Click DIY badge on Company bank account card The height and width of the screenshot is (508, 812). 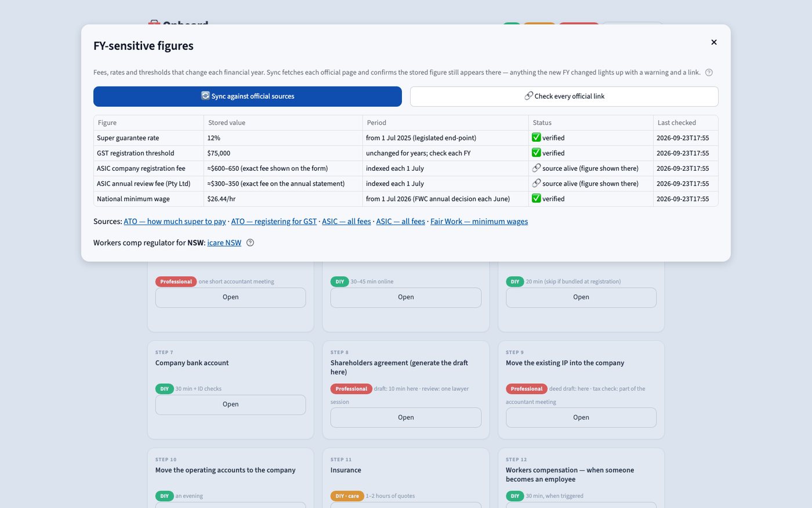[x=165, y=389]
